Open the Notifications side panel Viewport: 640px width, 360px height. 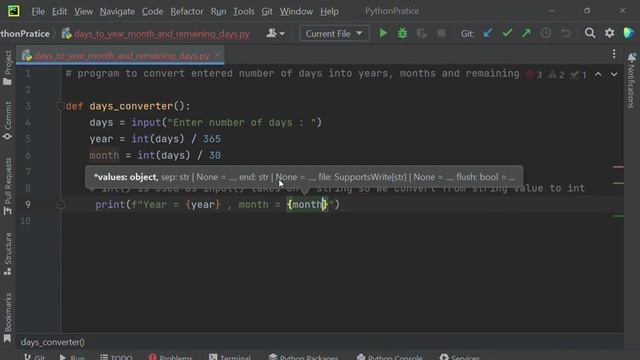(631, 80)
